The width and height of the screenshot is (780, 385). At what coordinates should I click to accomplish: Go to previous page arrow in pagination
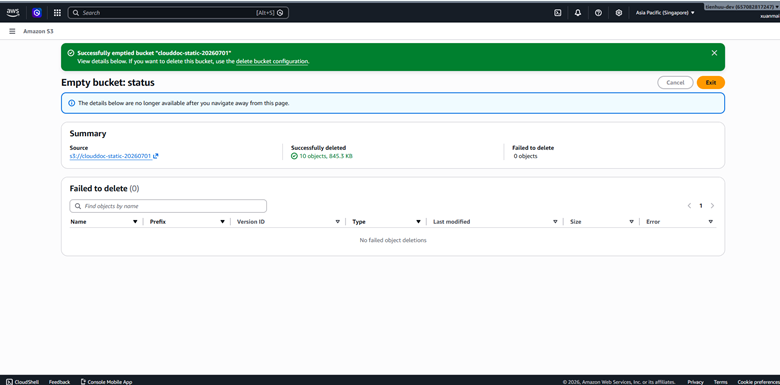click(689, 205)
